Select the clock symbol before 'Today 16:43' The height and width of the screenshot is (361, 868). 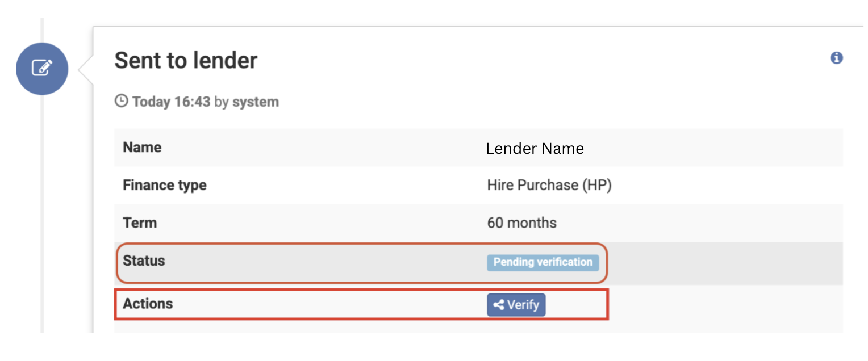click(121, 101)
